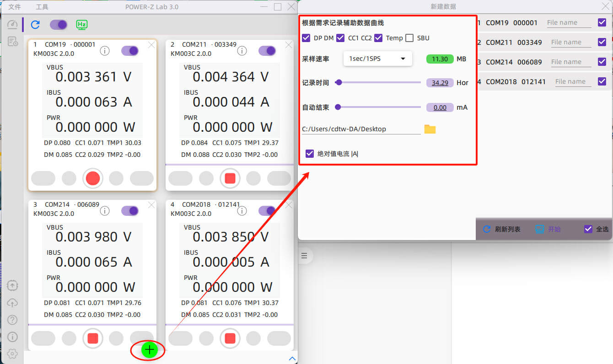Toggle the COM211 device switch off
The image size is (613, 364).
tap(267, 51)
